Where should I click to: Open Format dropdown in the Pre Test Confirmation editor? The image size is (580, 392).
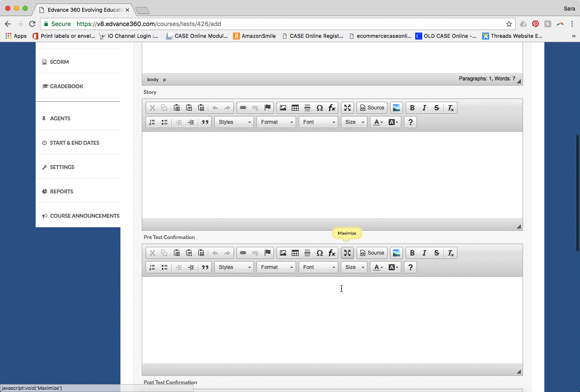pos(277,267)
